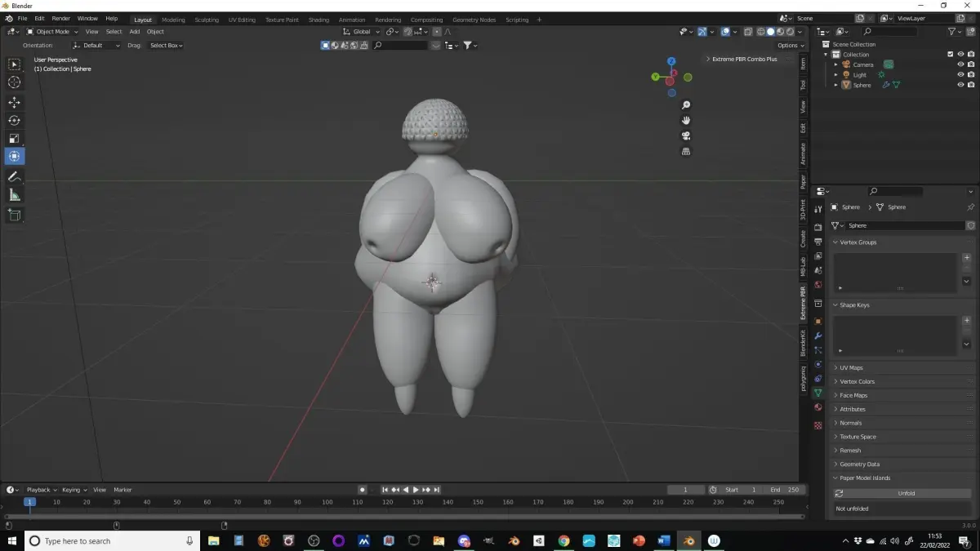Screen dimensions: 980x551
Task: Click the blue Z axis gizmo ball
Action: point(671,61)
